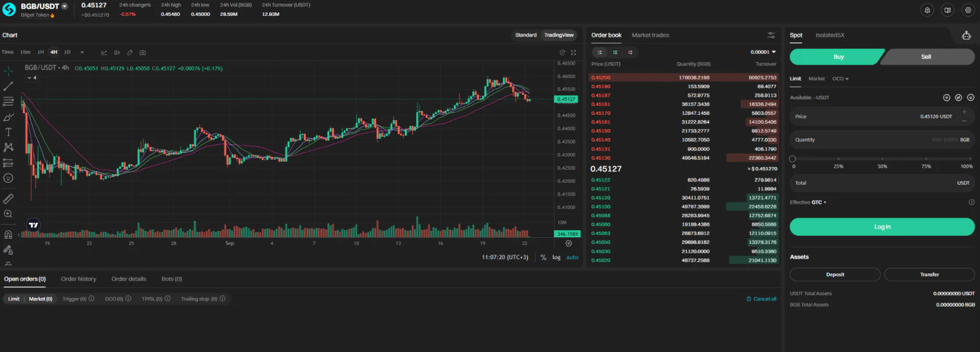This screenshot has width=980, height=352.
Task: Expand chart to fullscreen
Action: pos(573,53)
